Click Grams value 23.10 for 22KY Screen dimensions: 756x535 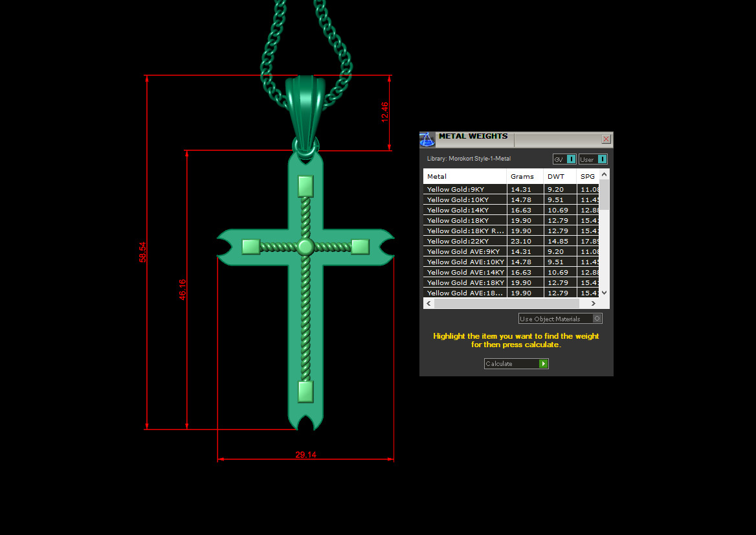(520, 241)
